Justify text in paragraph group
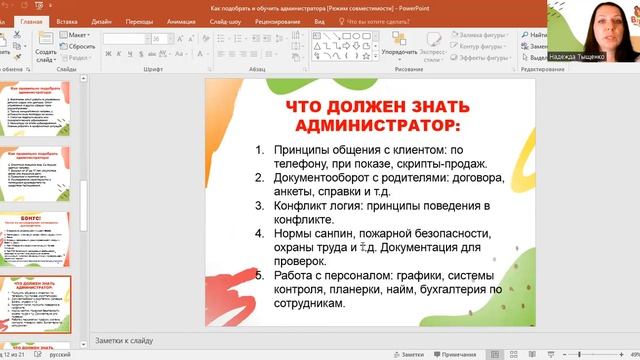The image size is (640, 360). [254, 54]
